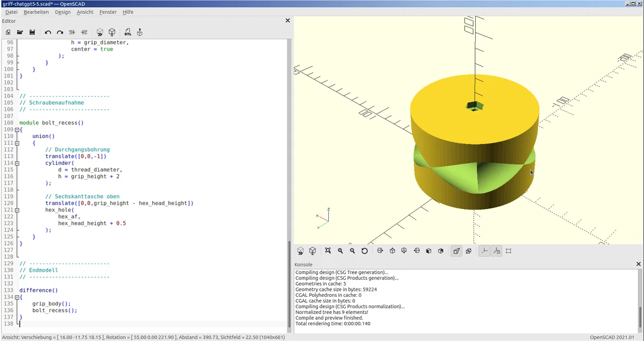The image size is (644, 341).
Task: Run Render from the editor toolbar
Action: tap(112, 32)
